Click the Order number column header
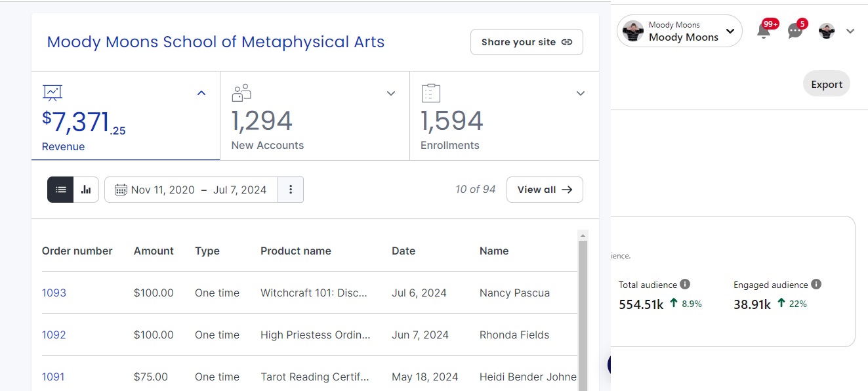Viewport: 868px width, 391px height. (x=77, y=251)
